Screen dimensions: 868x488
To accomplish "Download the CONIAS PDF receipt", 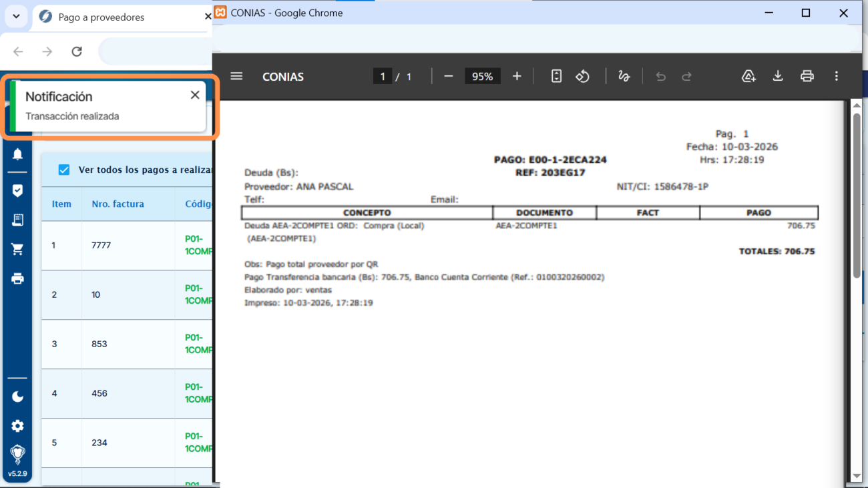I will click(778, 76).
